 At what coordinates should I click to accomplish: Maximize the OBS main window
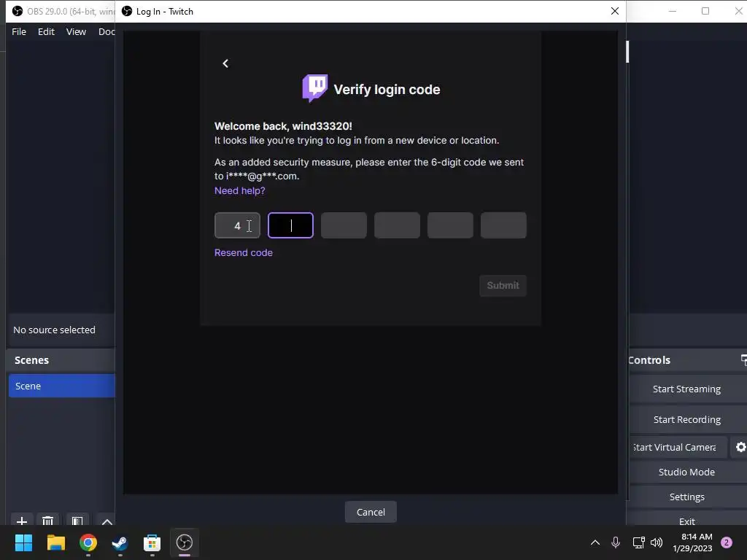click(705, 11)
